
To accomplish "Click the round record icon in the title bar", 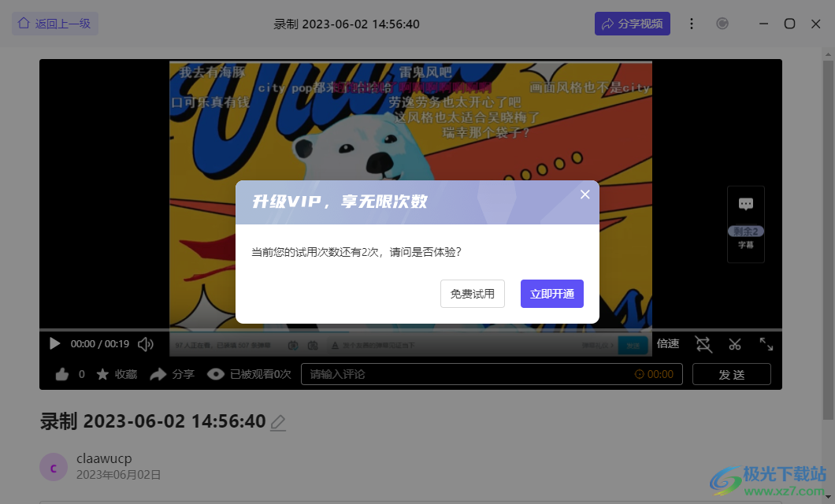I will coord(722,24).
